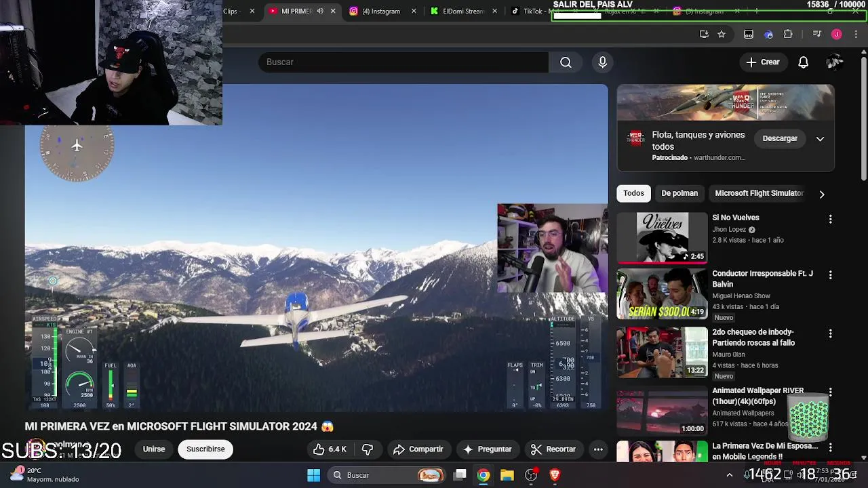Click the Recortar clip button

(x=553, y=449)
